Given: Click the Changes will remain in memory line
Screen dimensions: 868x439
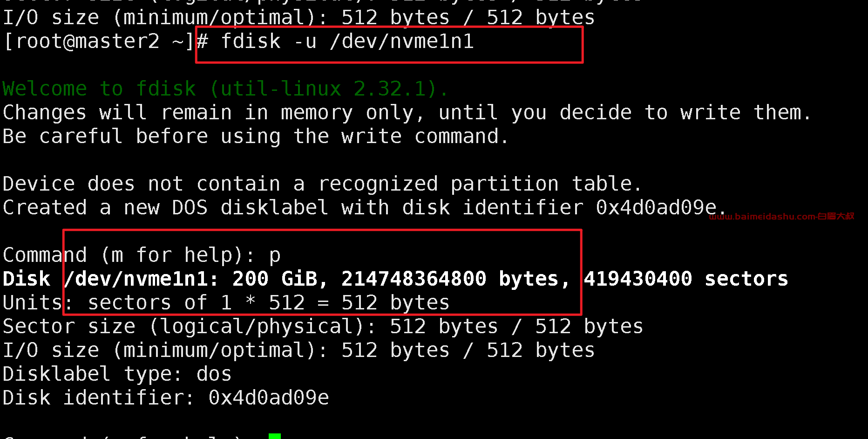Looking at the screenshot, I should coord(407,112).
